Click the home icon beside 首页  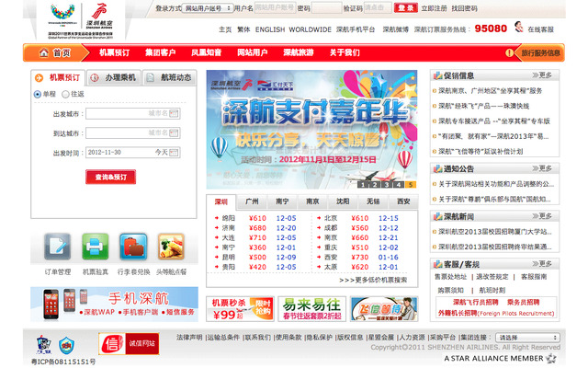point(44,53)
